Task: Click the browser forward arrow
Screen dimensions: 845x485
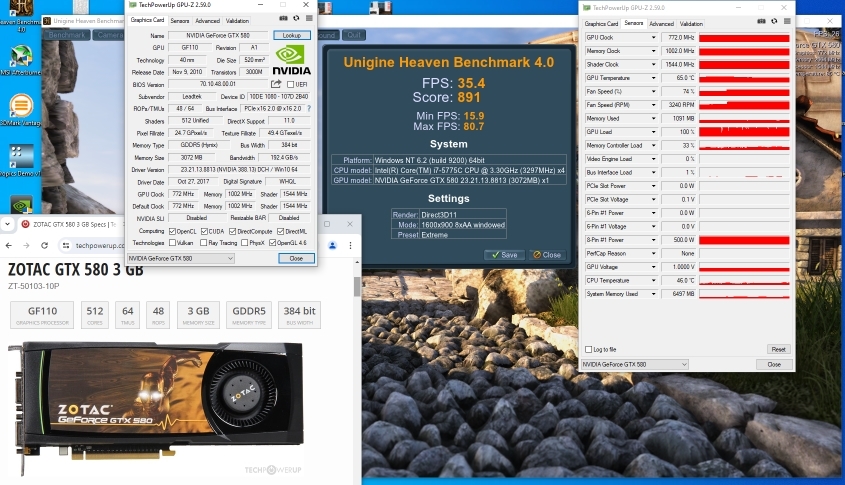Action: [26, 245]
